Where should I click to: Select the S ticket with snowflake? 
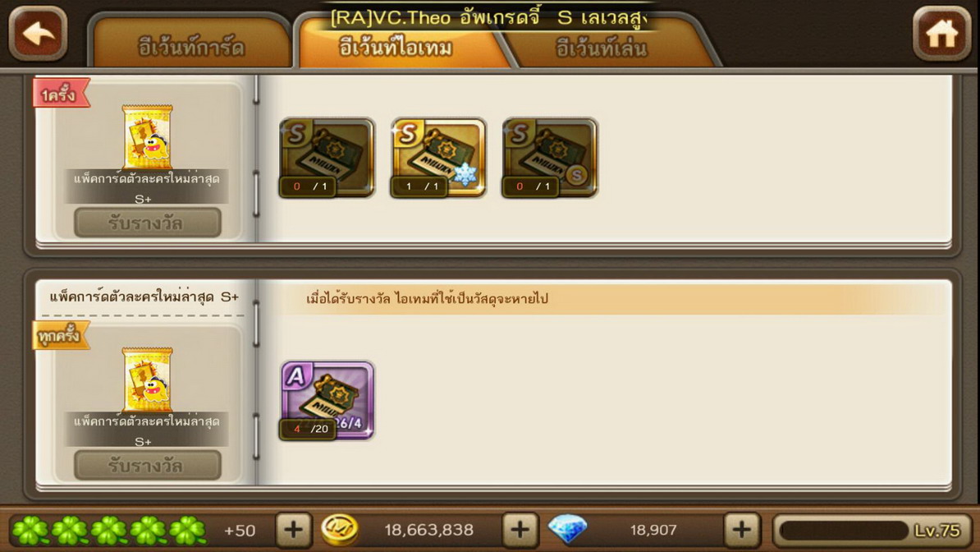pos(438,158)
